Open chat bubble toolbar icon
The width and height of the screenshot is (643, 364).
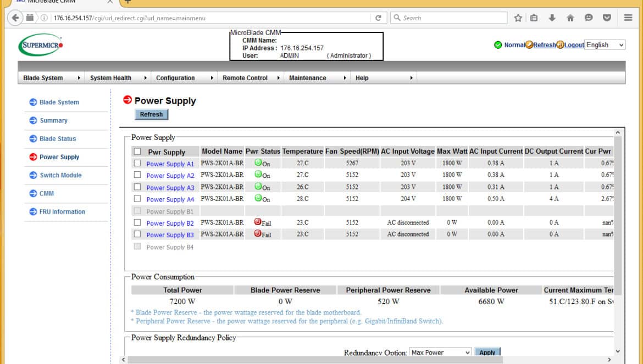click(589, 18)
